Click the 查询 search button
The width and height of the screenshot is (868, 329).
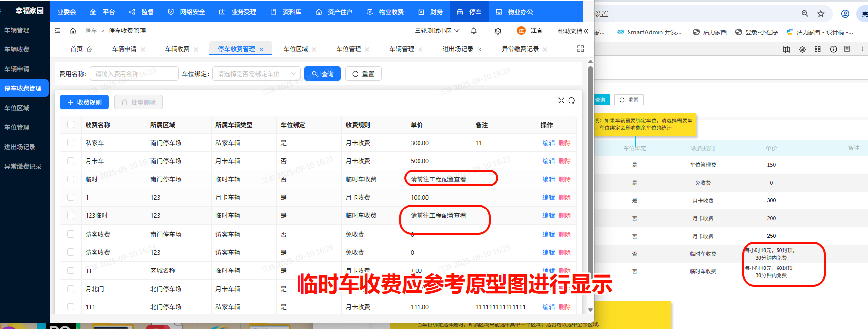point(323,74)
